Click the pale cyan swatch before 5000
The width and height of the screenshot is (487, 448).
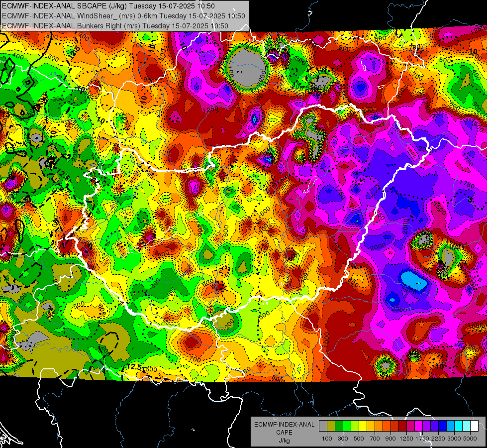[x=467, y=426]
